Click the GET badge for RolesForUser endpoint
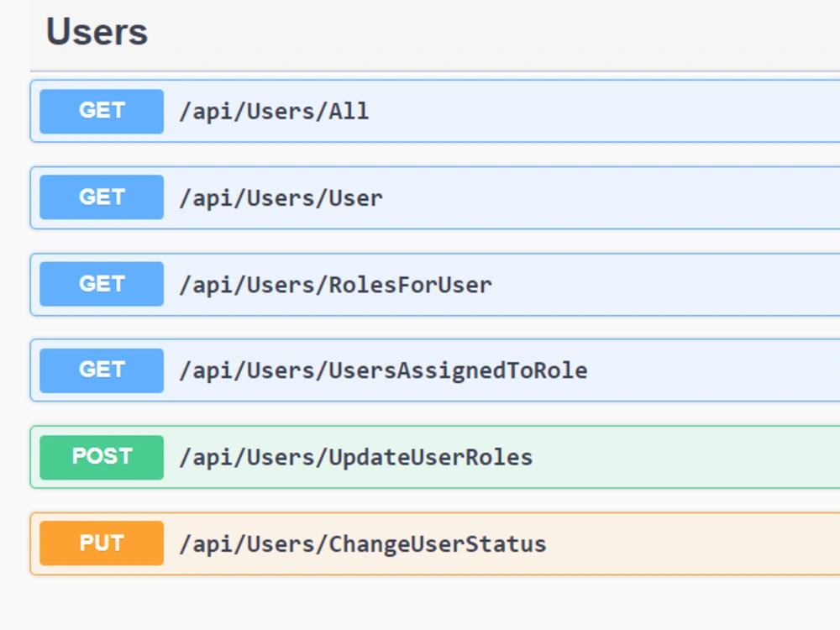 tap(102, 284)
